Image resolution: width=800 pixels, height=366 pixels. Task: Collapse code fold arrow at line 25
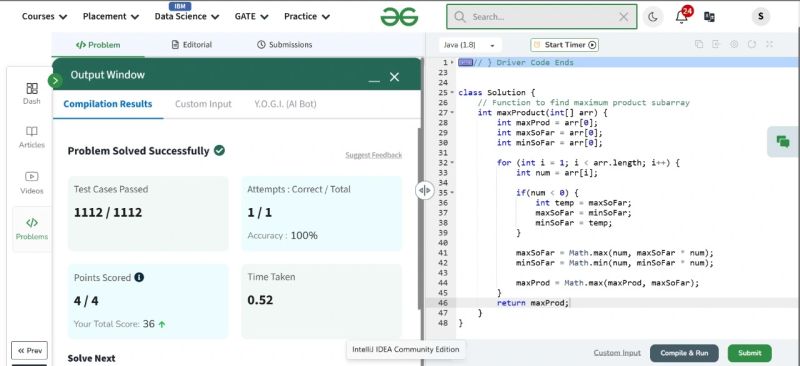click(x=452, y=93)
